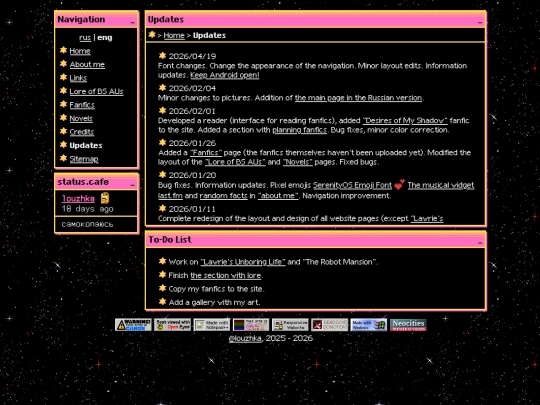Open the Sitemap page
The width and height of the screenshot is (540, 405).
84,159
